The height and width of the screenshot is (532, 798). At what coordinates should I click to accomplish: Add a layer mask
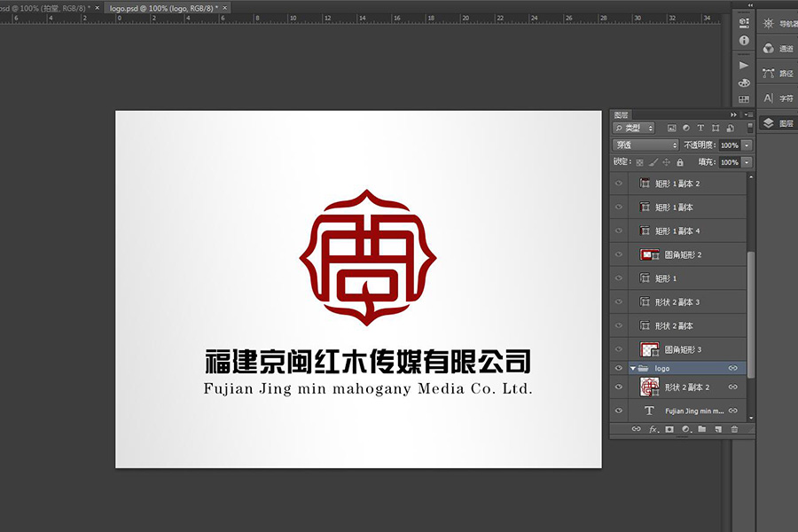(x=669, y=429)
